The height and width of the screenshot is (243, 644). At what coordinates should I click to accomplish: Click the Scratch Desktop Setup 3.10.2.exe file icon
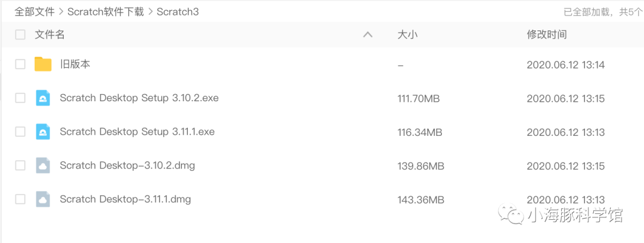pos(43,98)
